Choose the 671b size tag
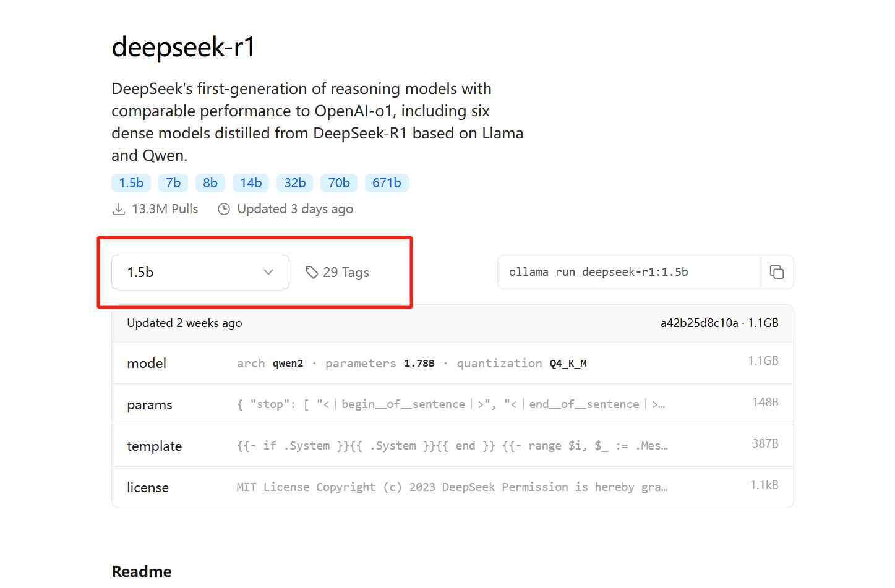 (x=387, y=183)
